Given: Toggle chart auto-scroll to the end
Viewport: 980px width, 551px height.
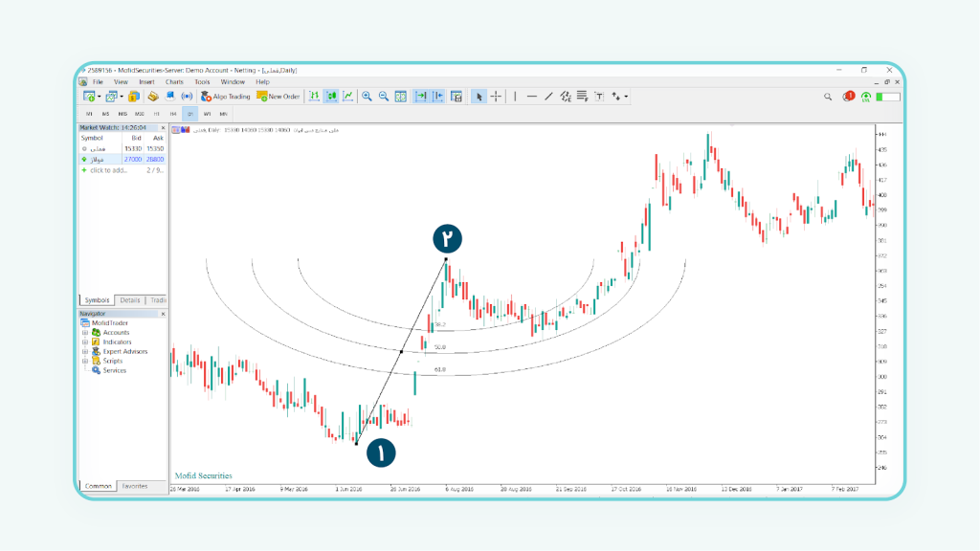Looking at the screenshot, I should (x=421, y=97).
